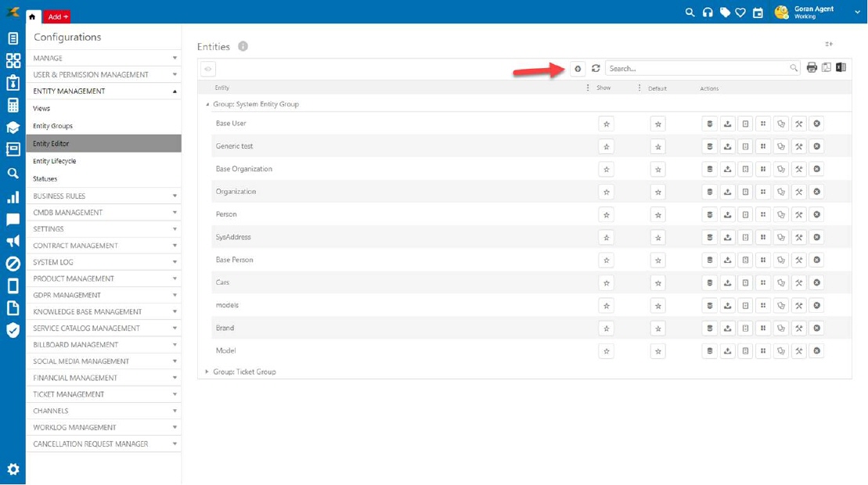Open the Goran Agent user menu
The height and width of the screenshot is (485, 868).
[x=814, y=13]
